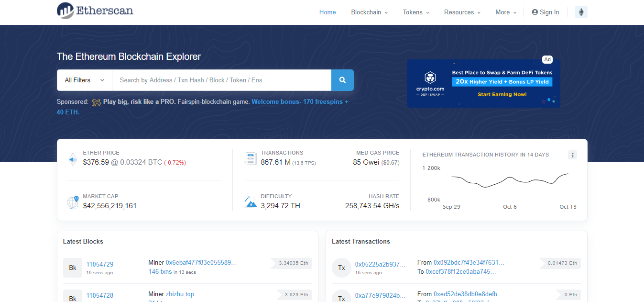
Task: Click the Transactions server icon
Action: click(251, 158)
